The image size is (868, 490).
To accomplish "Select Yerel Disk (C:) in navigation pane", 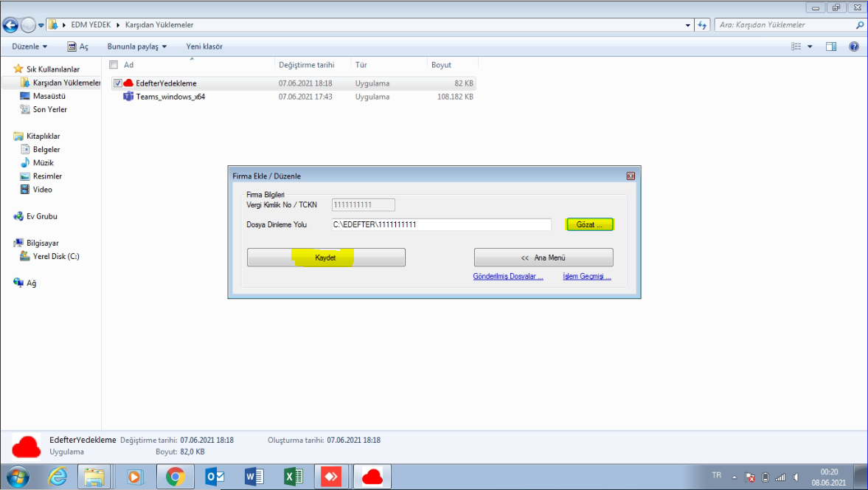I will (56, 256).
